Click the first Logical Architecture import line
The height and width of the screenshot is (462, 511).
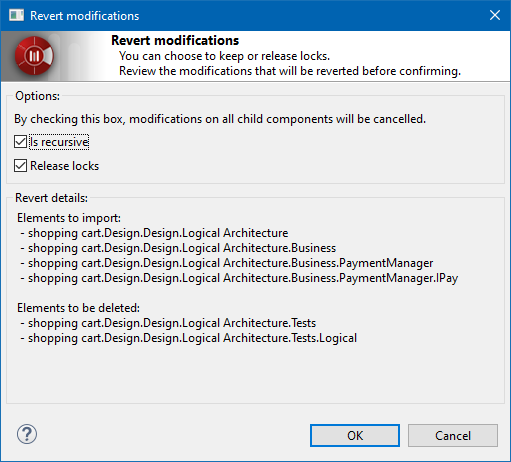154,233
